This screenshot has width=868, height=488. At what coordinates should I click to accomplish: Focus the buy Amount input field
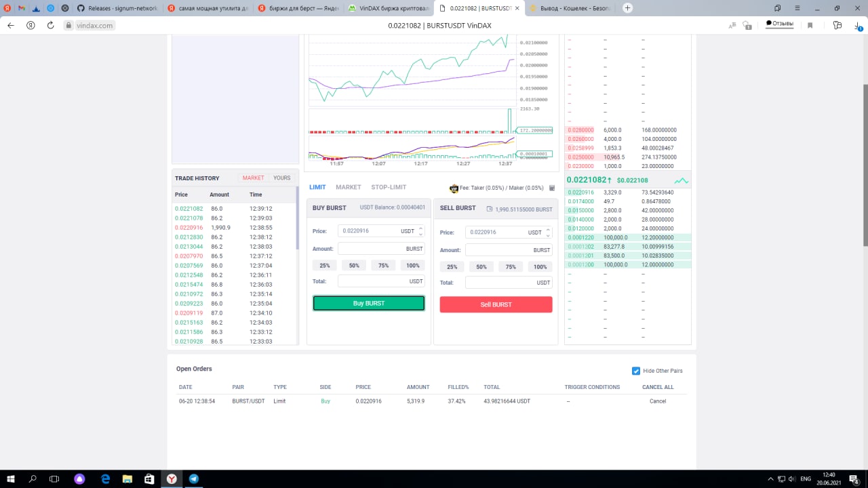tap(381, 249)
